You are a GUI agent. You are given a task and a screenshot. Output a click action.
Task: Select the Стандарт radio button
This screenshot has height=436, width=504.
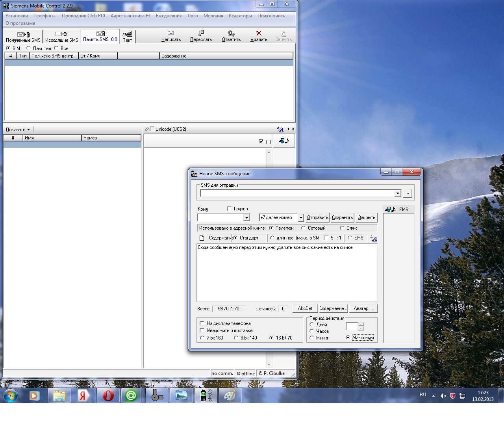235,238
